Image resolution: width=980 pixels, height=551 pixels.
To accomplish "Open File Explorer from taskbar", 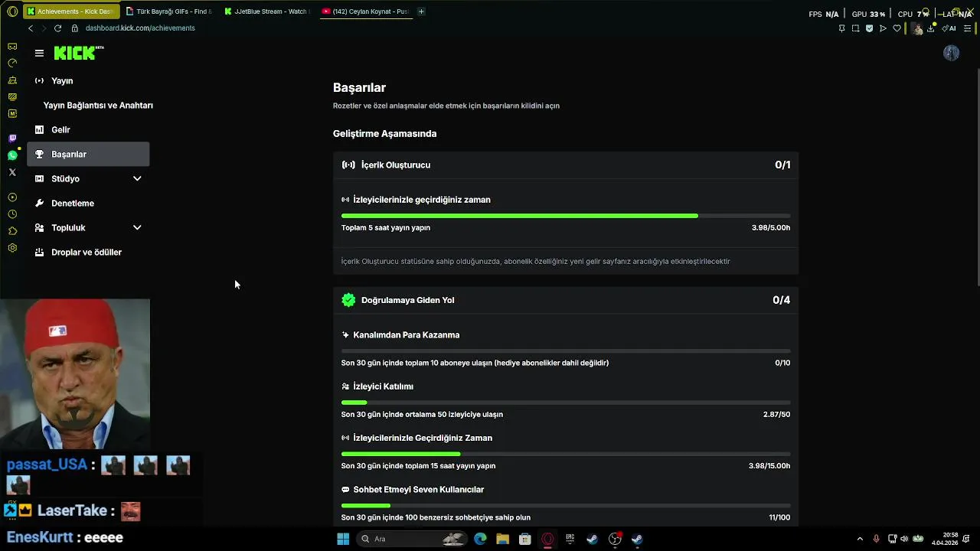I will (x=502, y=539).
